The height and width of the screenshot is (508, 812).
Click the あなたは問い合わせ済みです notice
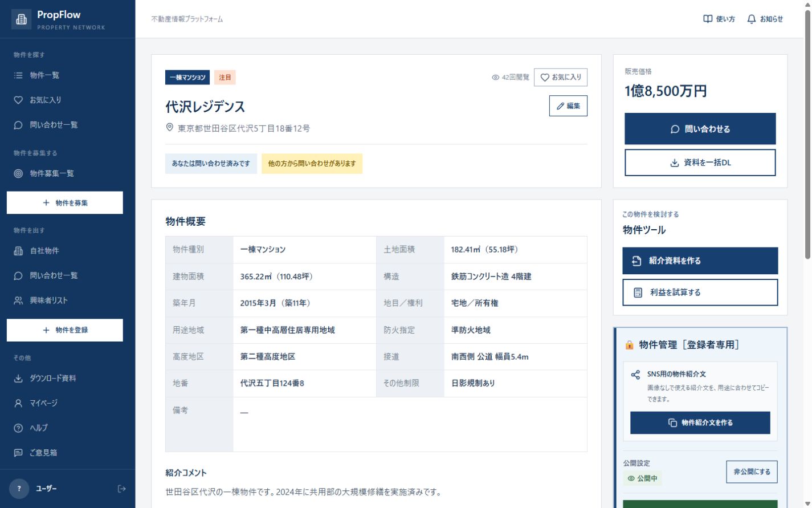211,164
